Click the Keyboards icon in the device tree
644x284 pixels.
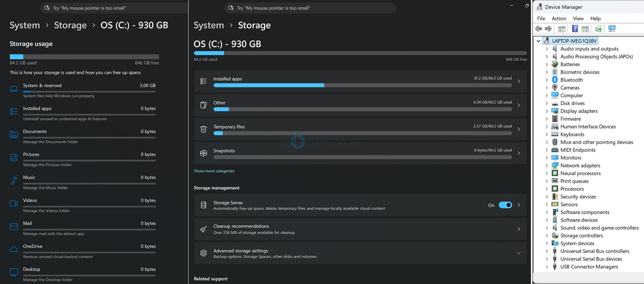point(555,134)
